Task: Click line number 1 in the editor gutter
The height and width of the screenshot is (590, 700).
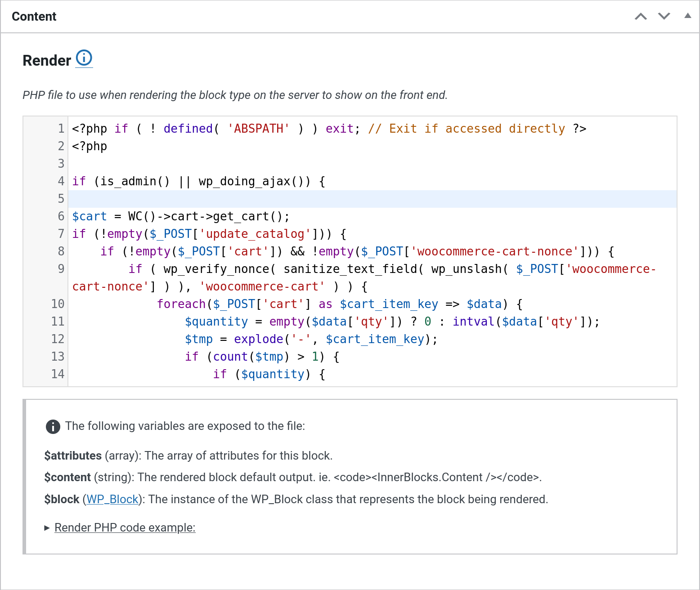Action: [61, 129]
